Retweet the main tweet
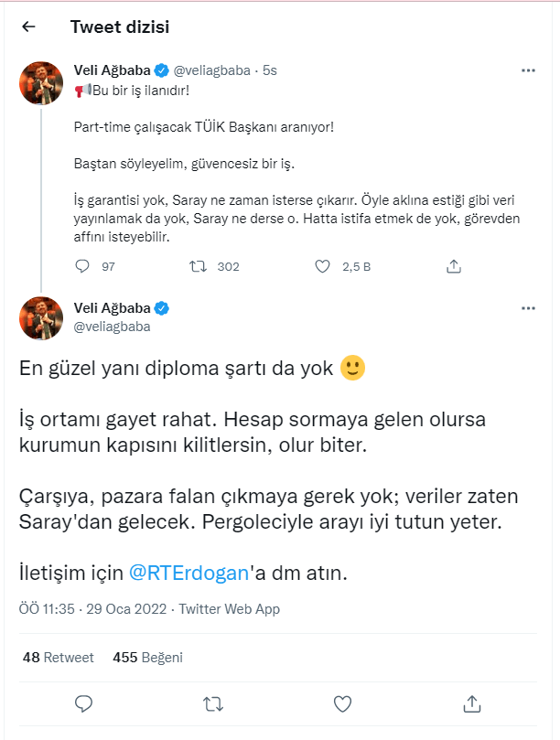560x740 pixels. [213, 703]
